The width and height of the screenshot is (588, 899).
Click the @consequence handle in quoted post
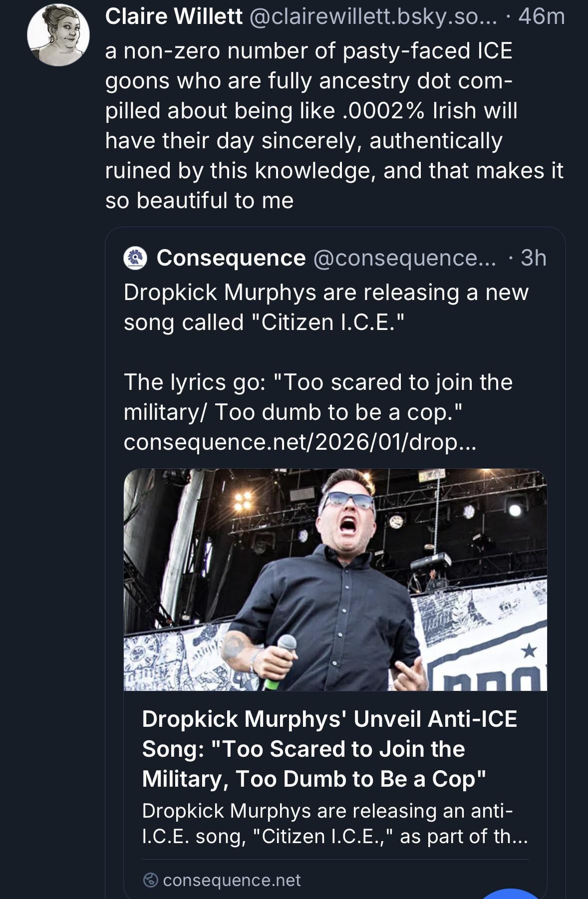tap(404, 258)
